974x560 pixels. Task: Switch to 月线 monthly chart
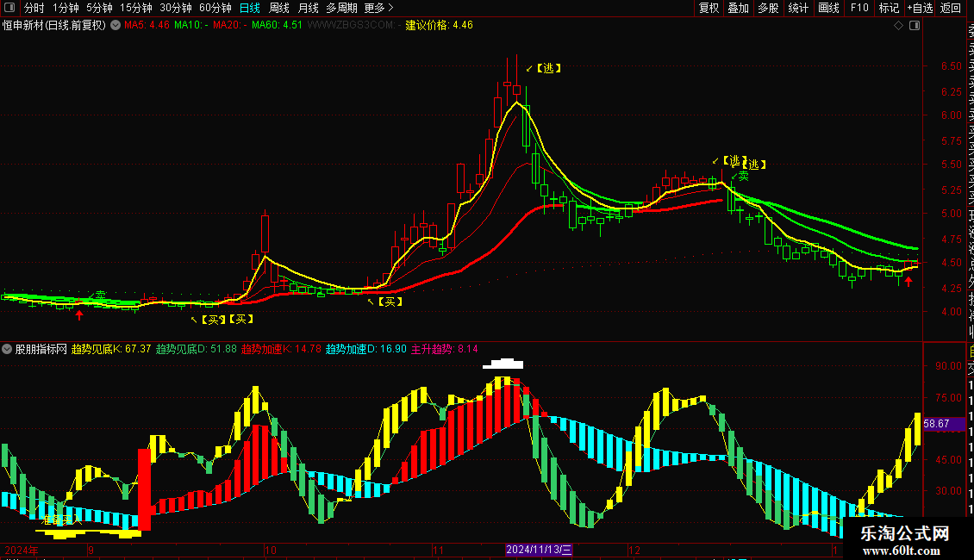point(308,8)
